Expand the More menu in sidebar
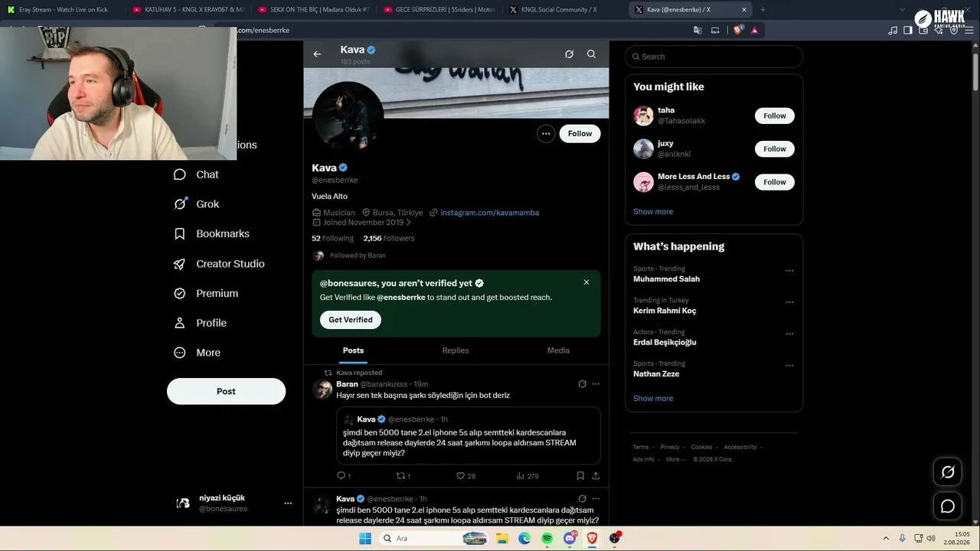This screenshot has width=980, height=551. (198, 353)
